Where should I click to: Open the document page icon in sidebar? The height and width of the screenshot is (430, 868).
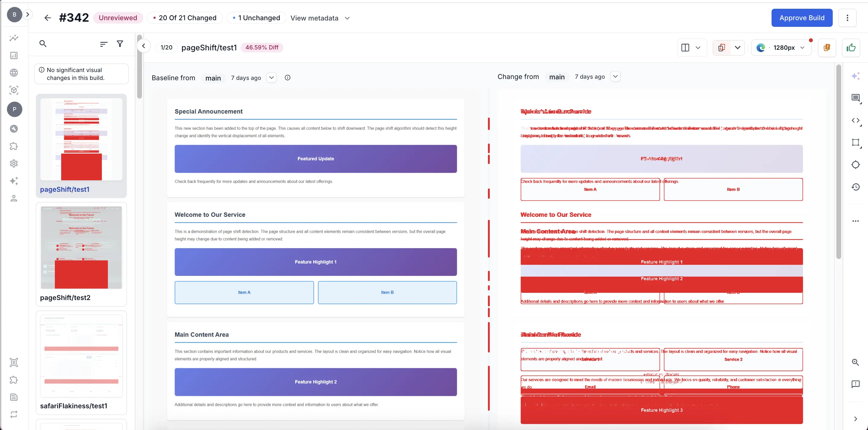[x=14, y=397]
